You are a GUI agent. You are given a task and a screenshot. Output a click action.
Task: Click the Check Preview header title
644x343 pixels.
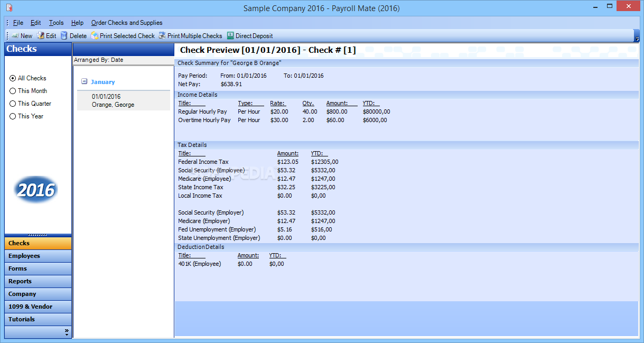tap(268, 50)
